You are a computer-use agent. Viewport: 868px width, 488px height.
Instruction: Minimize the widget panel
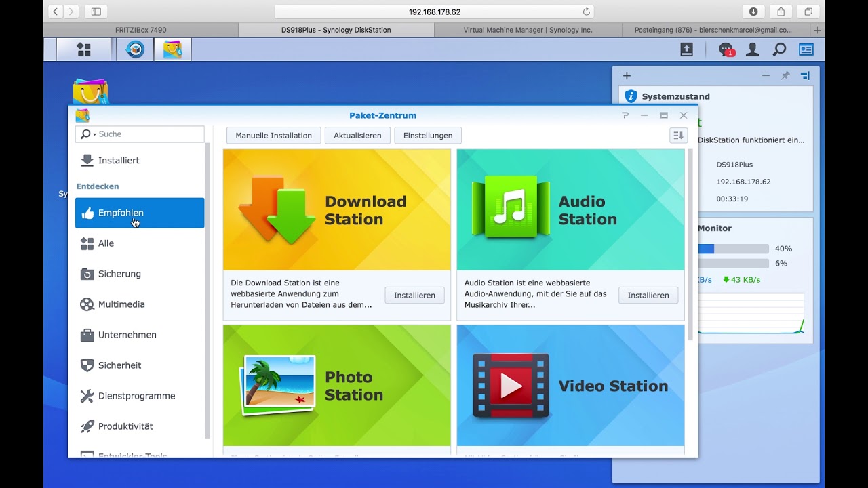[766, 76]
